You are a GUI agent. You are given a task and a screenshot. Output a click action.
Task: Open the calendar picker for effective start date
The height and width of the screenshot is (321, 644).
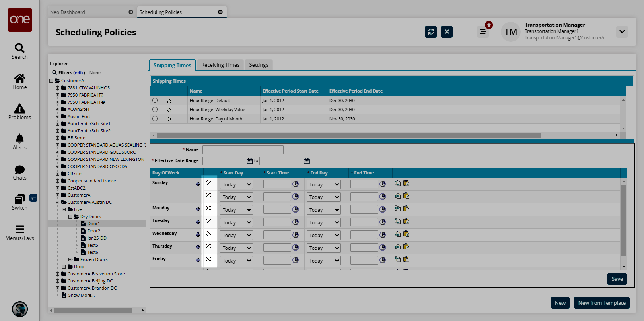click(250, 161)
